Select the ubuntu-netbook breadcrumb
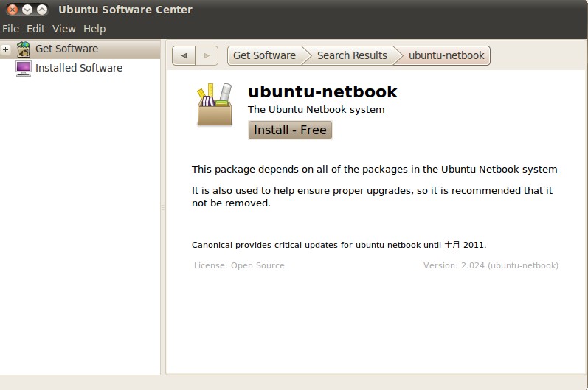 446,55
